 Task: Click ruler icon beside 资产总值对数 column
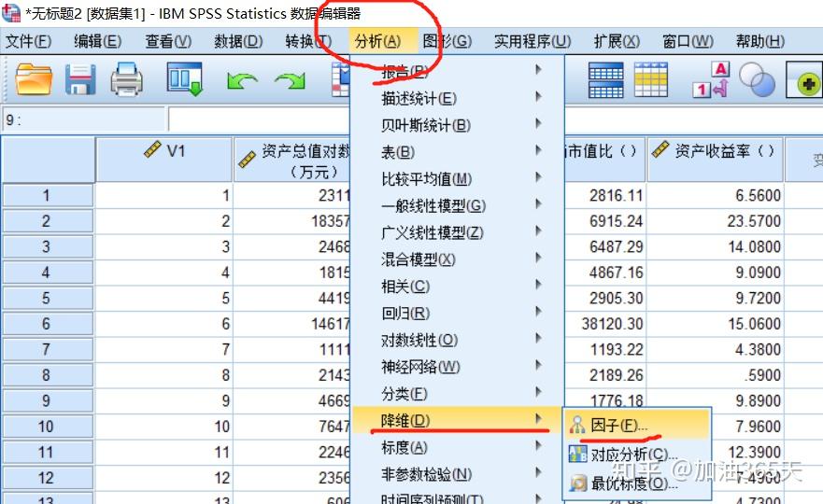(247, 159)
